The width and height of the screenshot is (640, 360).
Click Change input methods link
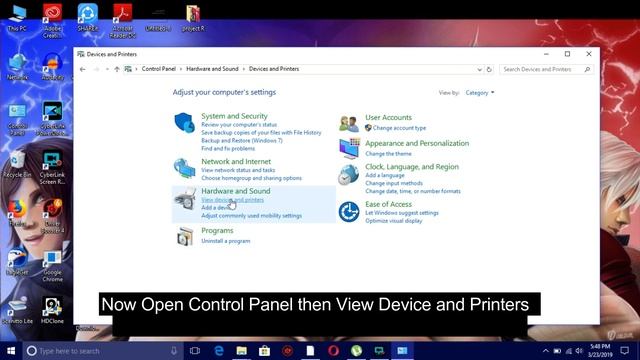pyautogui.click(x=394, y=183)
